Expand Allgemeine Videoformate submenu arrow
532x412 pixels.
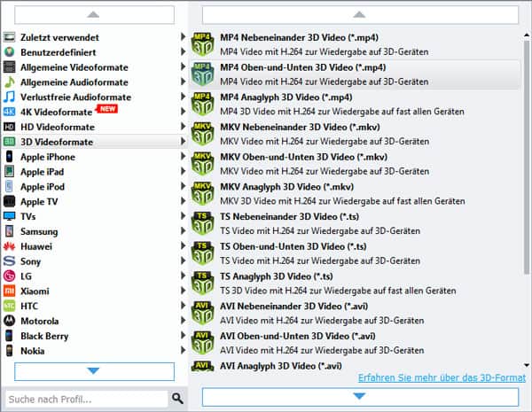point(183,66)
